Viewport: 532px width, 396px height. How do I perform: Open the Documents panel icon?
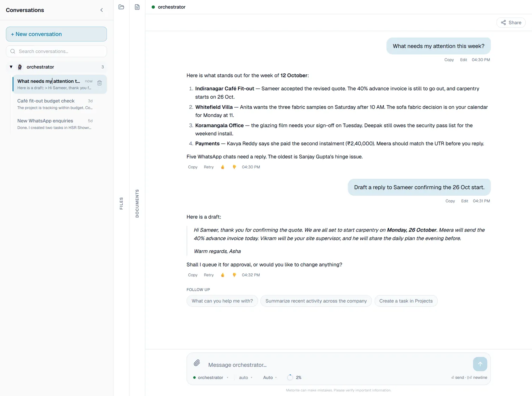pos(137,7)
